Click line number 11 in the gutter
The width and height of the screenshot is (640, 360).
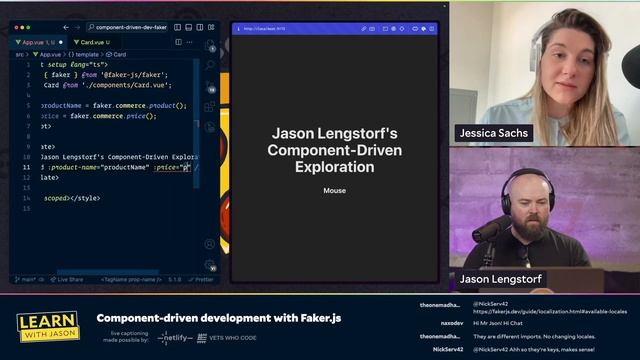[x=27, y=167]
